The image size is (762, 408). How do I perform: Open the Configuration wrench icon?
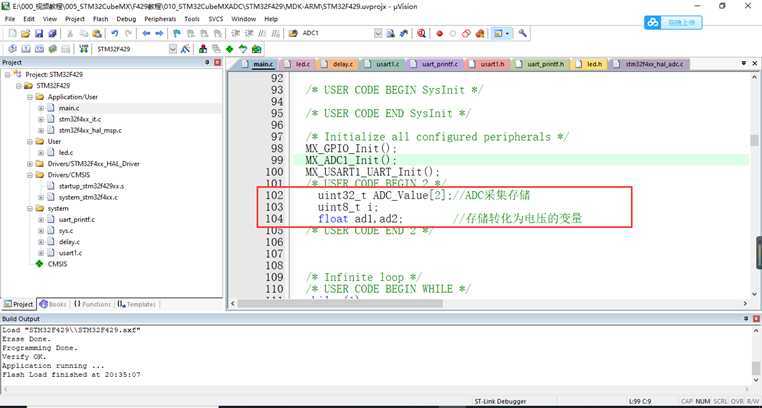(x=522, y=34)
